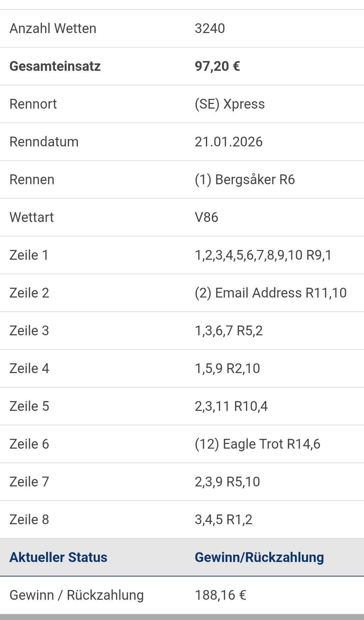
Task: Tap the blue Gewinn/Rückzahlung status header
Action: pos(259,558)
